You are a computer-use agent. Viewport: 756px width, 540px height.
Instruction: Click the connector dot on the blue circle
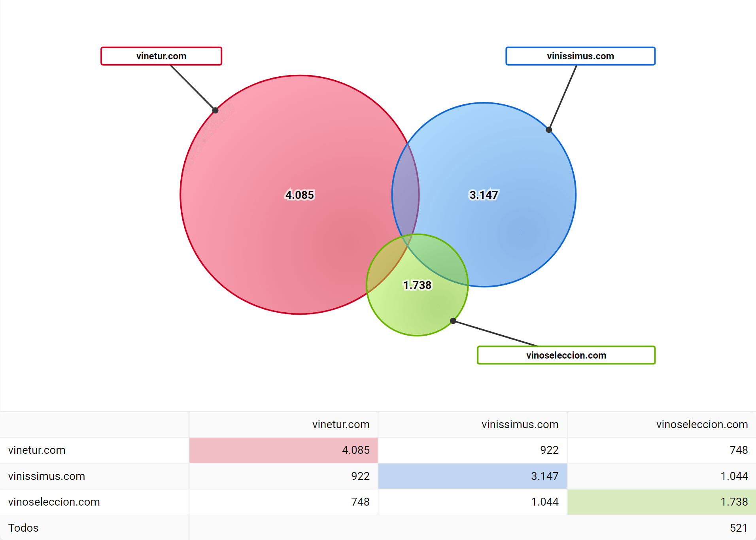click(549, 130)
